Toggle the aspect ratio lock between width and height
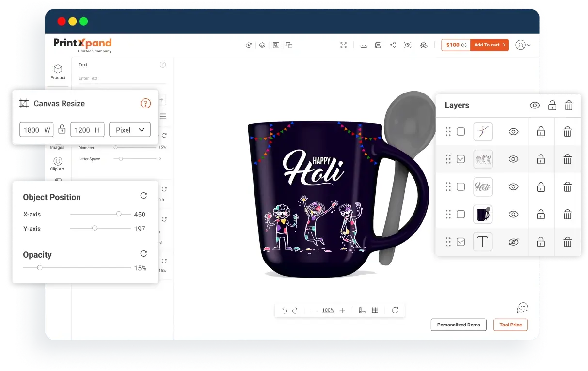The width and height of the screenshot is (588, 371). tap(62, 129)
